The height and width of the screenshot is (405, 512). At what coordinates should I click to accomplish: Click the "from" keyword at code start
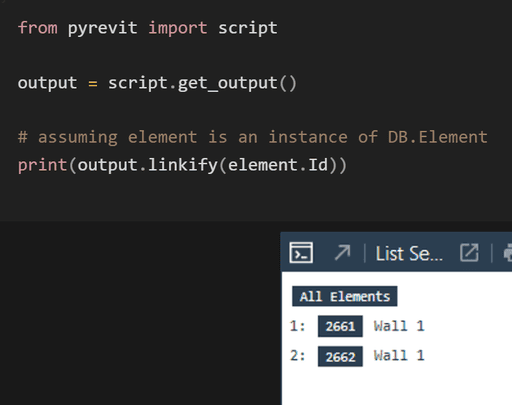37,28
